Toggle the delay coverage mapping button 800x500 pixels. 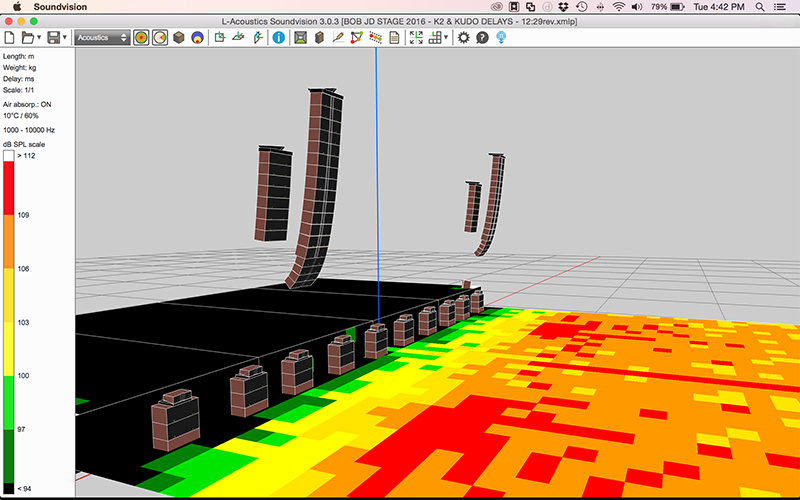(x=160, y=38)
